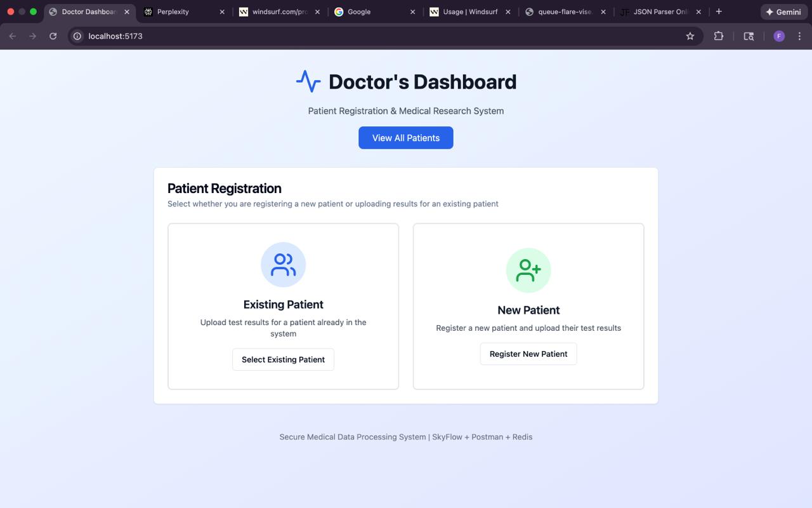Open a new tab with the plus button
Viewport: 812px width, 508px height.
click(x=719, y=11)
